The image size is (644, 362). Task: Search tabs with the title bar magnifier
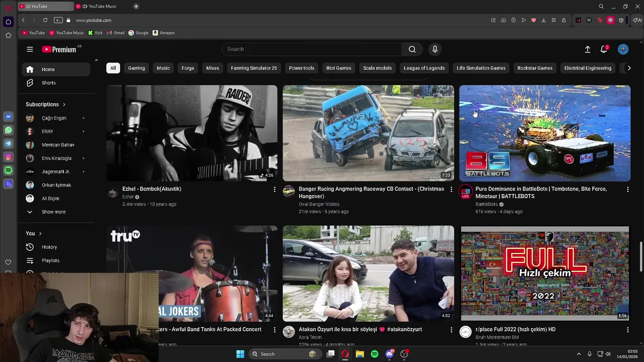tap(601, 7)
